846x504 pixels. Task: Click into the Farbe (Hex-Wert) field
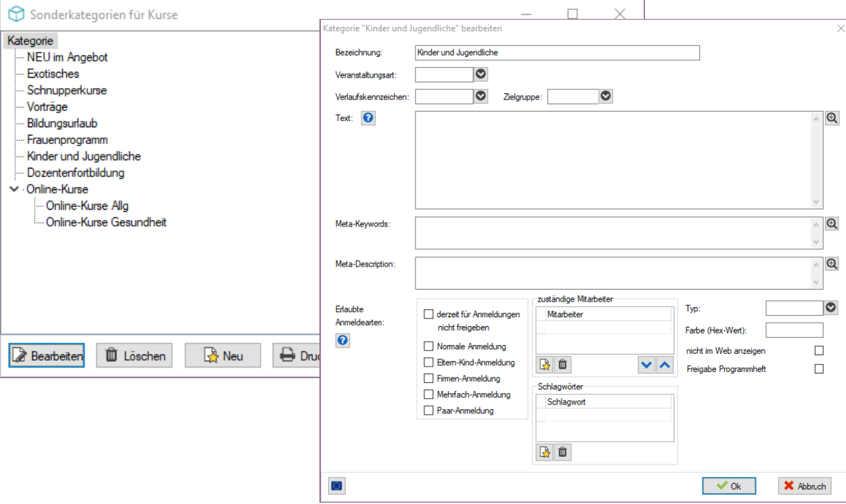(x=795, y=330)
